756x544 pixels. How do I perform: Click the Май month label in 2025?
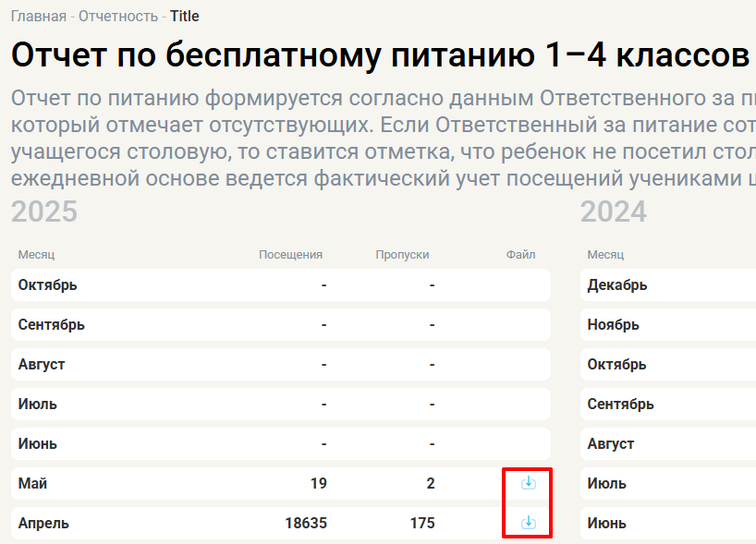[x=32, y=484]
